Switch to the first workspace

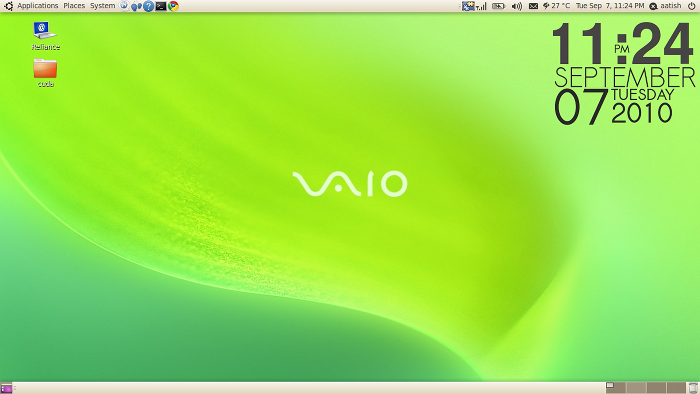click(616, 388)
